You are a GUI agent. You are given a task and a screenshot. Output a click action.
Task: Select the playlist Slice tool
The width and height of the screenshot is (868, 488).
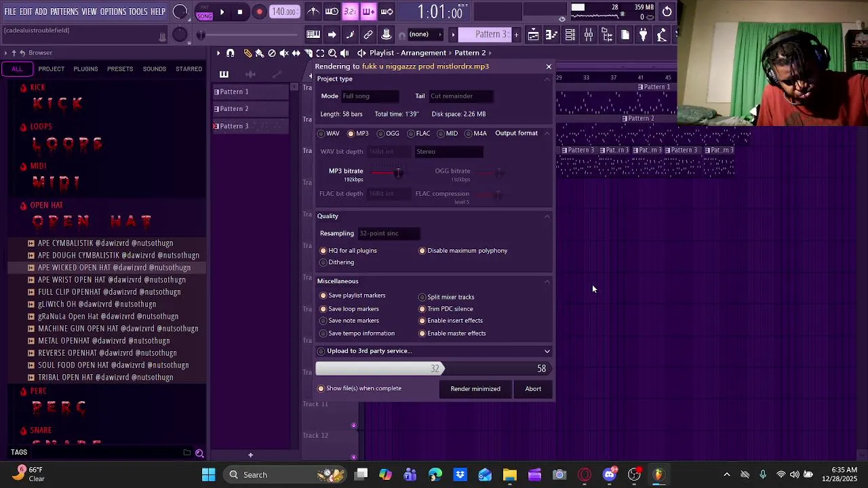click(x=309, y=53)
